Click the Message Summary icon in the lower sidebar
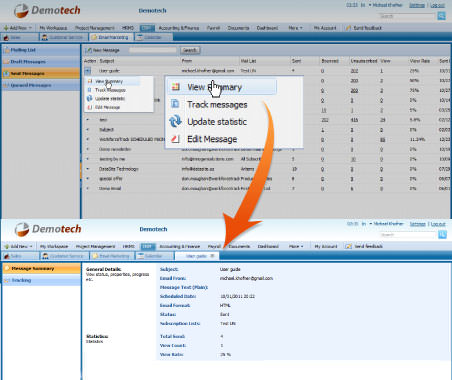The height and width of the screenshot is (380, 452). 7,268
